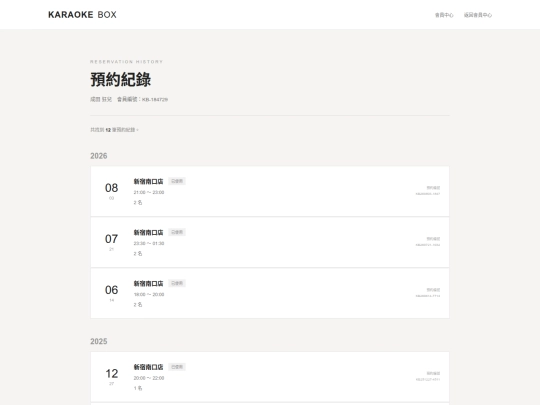The image size is (540, 405).
Task: Click the 預約紀錄 page heading
Action: point(121,79)
